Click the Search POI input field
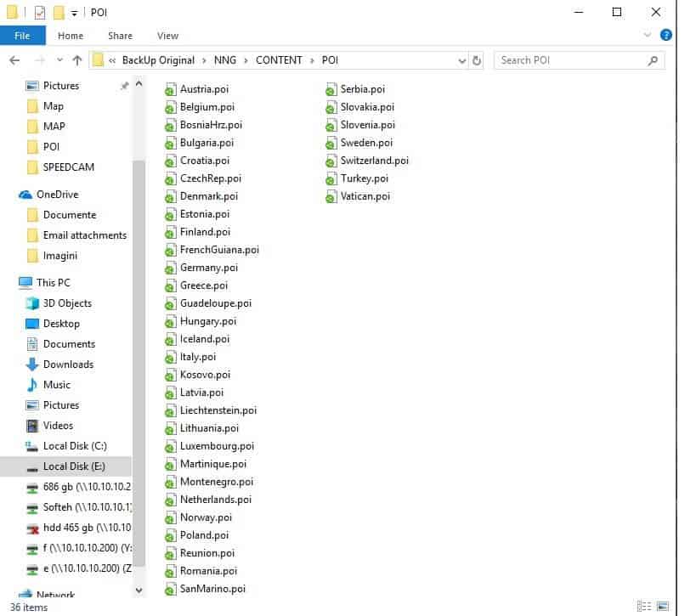 tap(571, 60)
